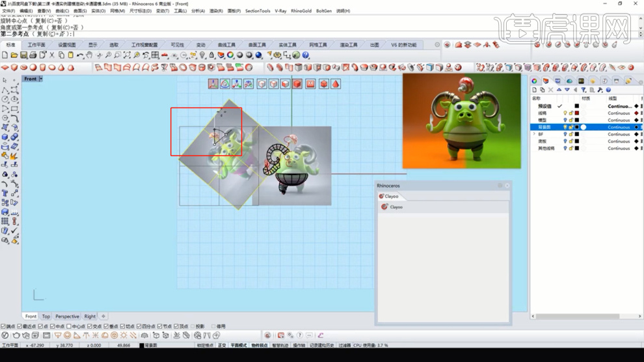Toggle the 最近点 osnap checkbox
Screen dimensions: 644x362
point(20,326)
